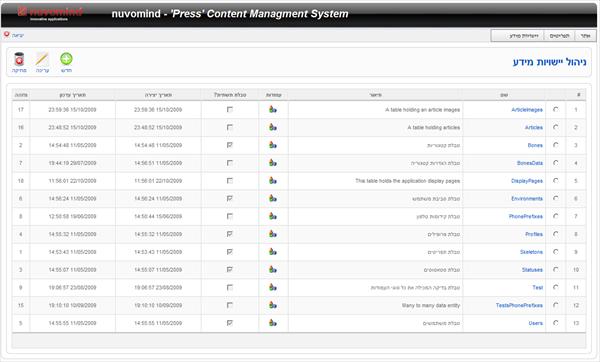Open columns icon in Statuses row
Image resolution: width=600 pixels, height=362 pixels.
pyautogui.click(x=272, y=269)
